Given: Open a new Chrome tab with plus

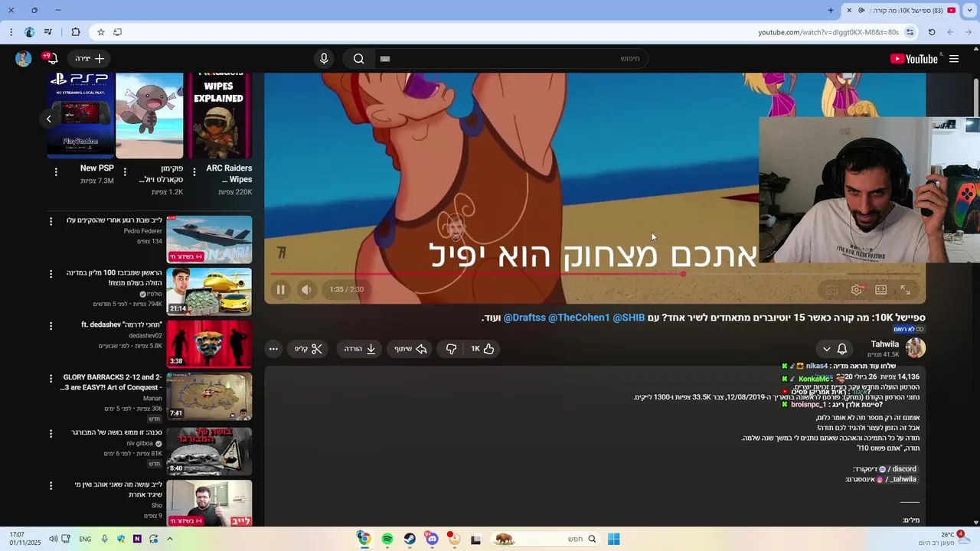Looking at the screenshot, I should click(x=831, y=11).
